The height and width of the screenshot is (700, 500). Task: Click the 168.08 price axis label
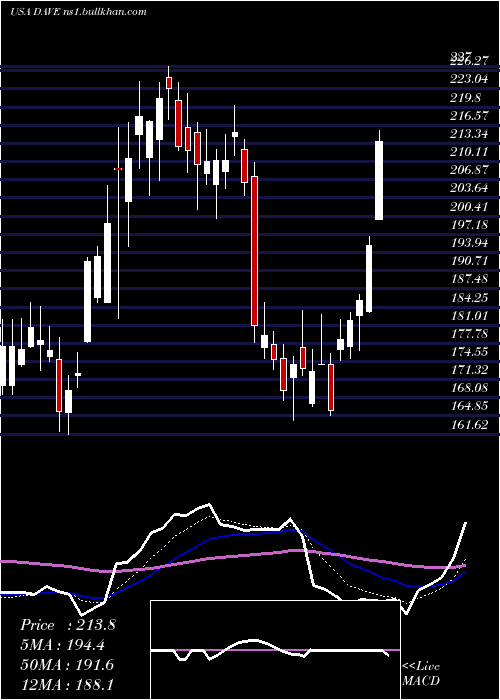click(x=468, y=388)
